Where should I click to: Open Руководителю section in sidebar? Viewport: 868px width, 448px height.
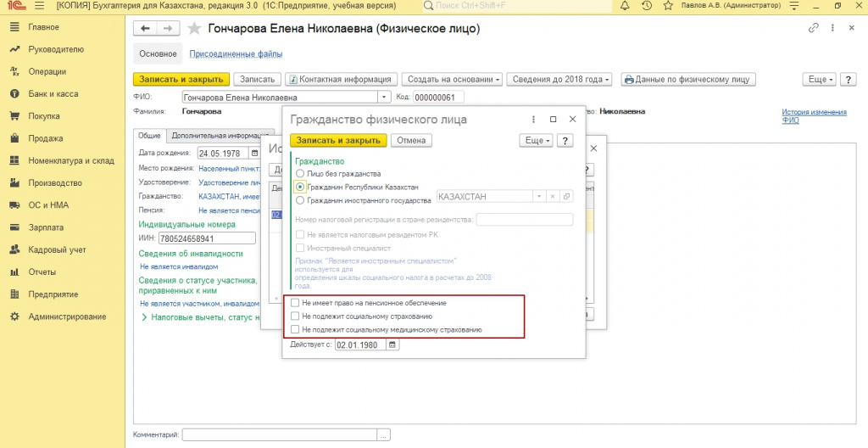point(56,49)
